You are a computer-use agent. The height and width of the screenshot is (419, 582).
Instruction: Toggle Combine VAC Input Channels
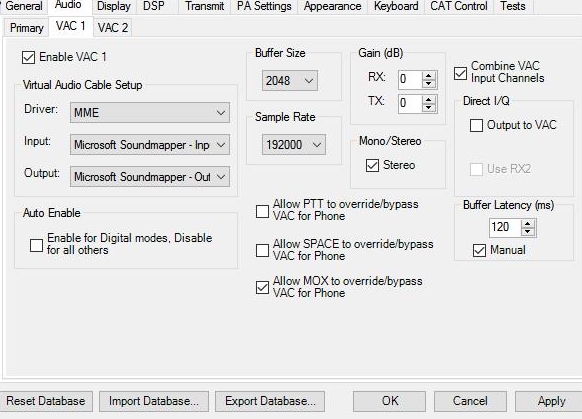click(x=460, y=73)
